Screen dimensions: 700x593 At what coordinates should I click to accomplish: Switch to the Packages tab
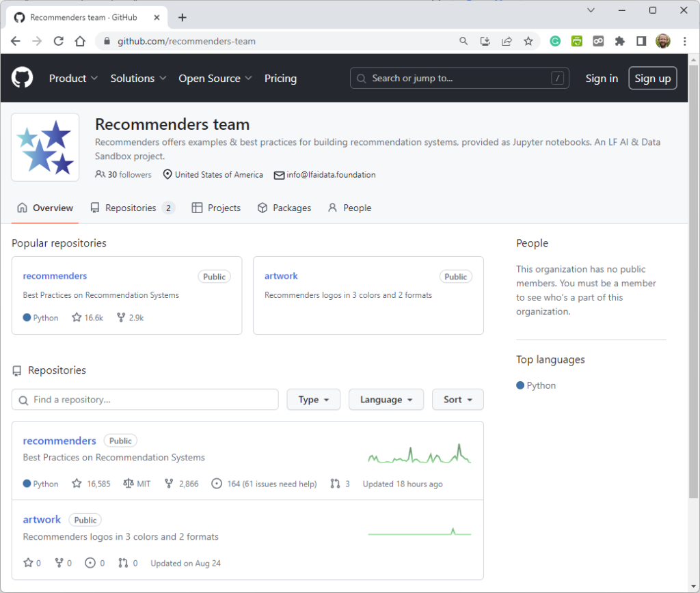coord(284,208)
